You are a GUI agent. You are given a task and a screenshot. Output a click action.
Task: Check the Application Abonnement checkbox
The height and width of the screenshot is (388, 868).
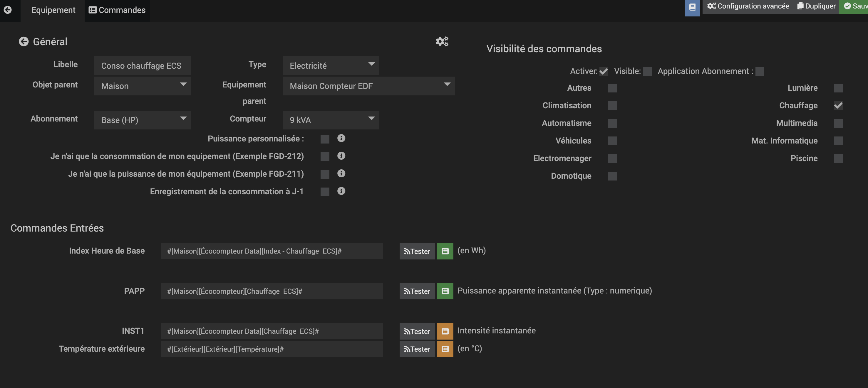tap(760, 71)
